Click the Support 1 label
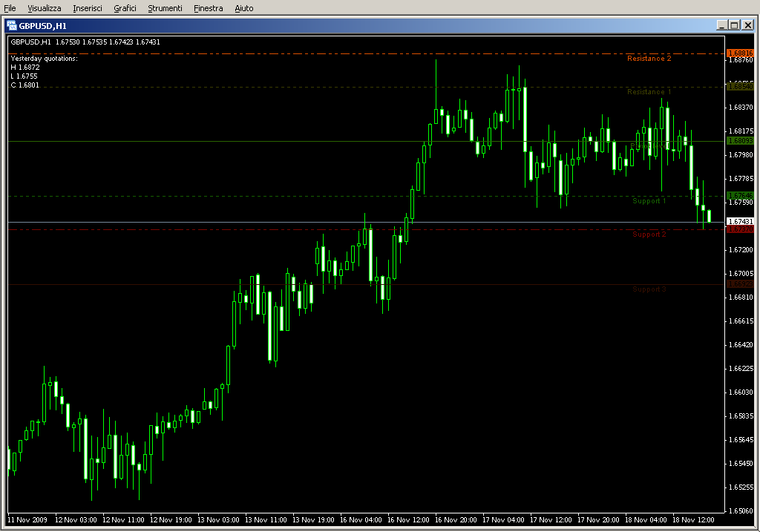This screenshot has width=760, height=532. (x=649, y=201)
